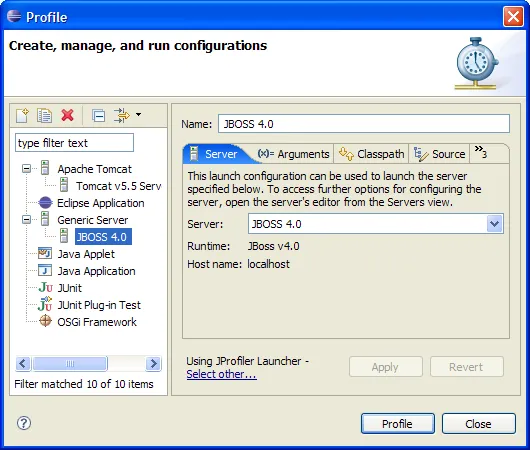Click the Eclipse Application sphere icon

click(x=45, y=203)
